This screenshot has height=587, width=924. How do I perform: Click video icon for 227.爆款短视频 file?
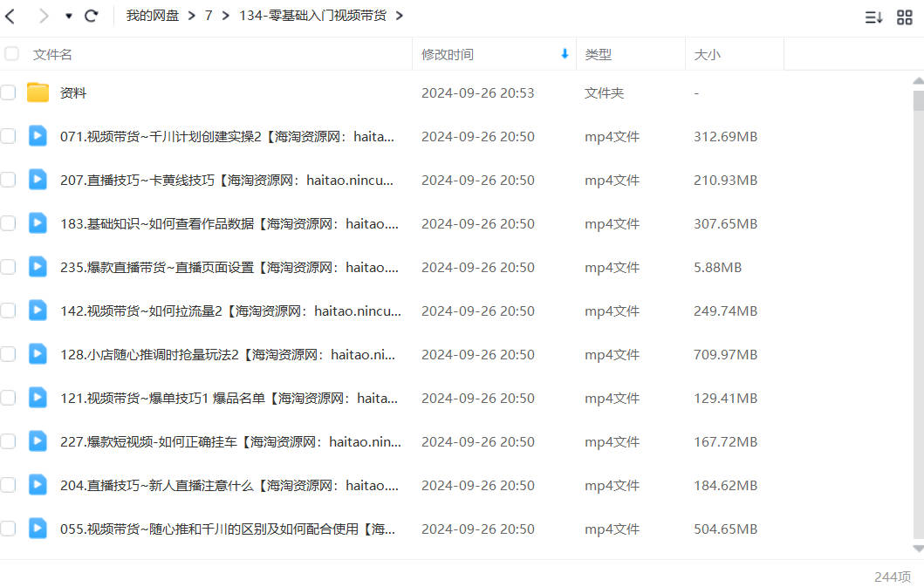click(38, 441)
